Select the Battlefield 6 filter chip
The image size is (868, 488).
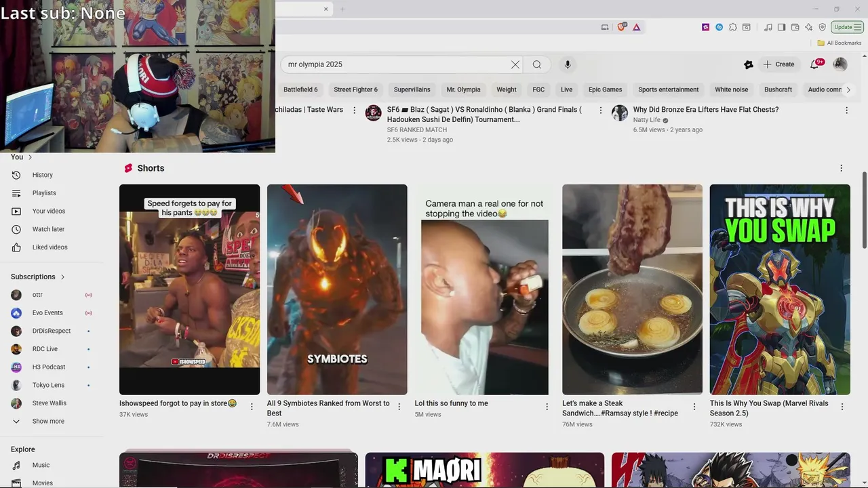[300, 89]
